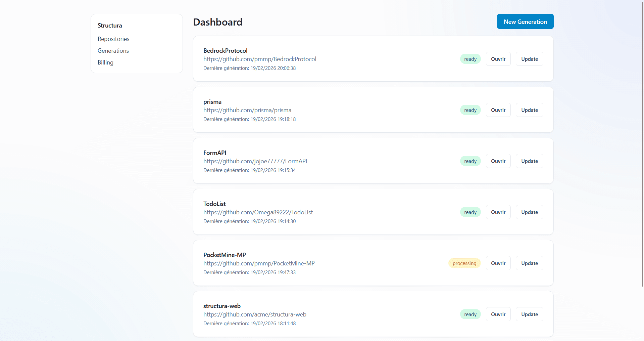The height and width of the screenshot is (341, 644).
Task: Click Update for FormAPI
Action: pos(529,161)
